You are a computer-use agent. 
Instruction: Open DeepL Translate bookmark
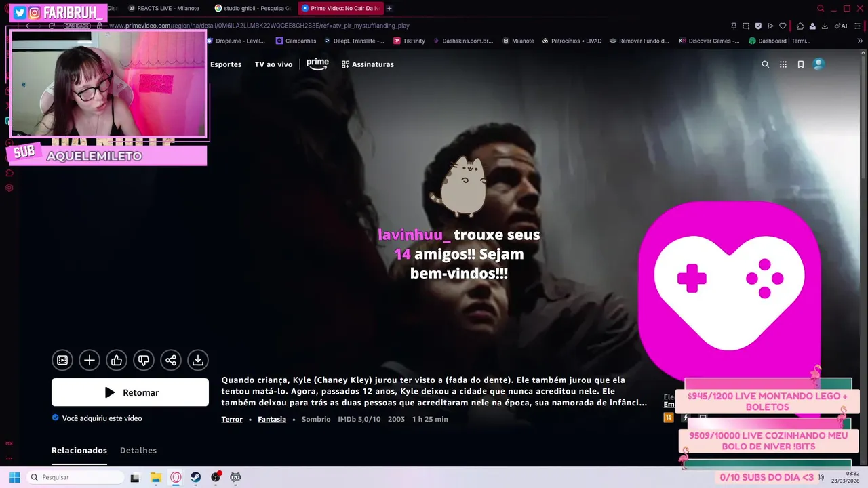click(353, 41)
